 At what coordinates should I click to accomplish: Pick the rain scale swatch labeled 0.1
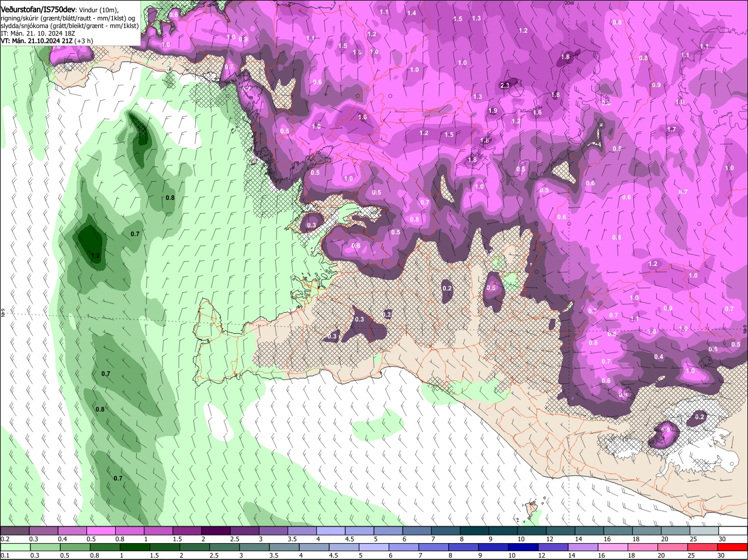coord(15,547)
